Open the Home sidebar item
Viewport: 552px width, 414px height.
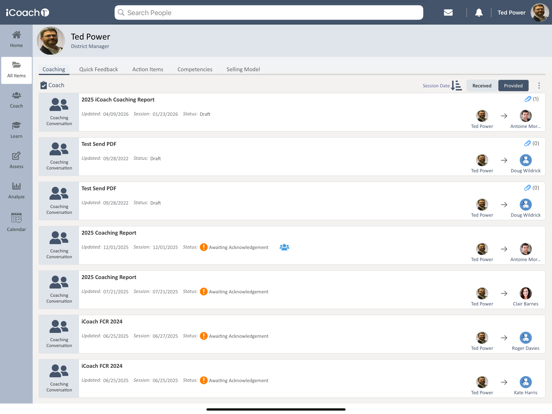[16, 39]
